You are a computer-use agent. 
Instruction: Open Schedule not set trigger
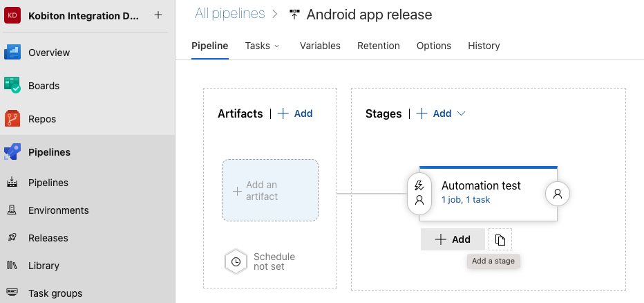click(x=274, y=261)
